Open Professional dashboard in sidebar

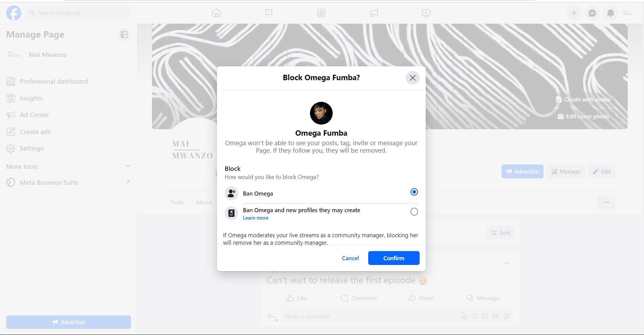(54, 82)
